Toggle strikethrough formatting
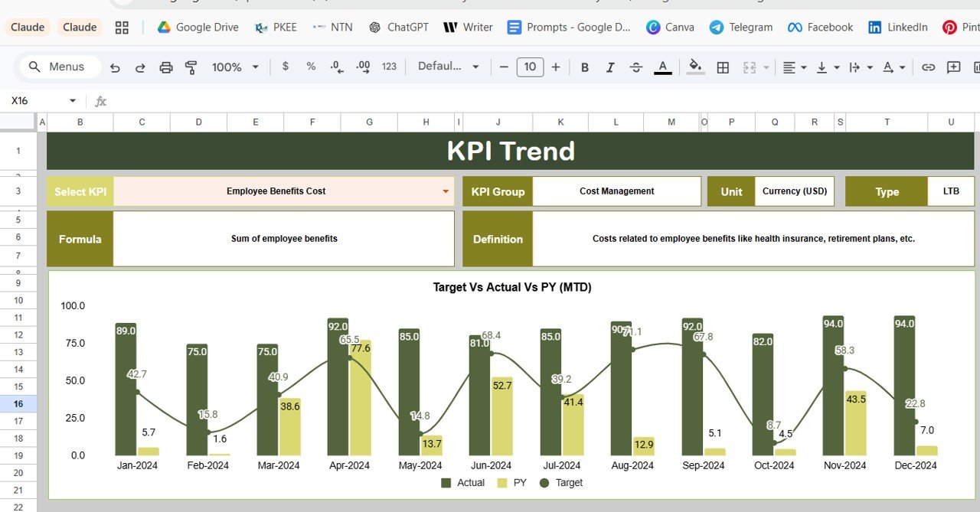Viewport: 980px width, 512px height. tap(635, 67)
